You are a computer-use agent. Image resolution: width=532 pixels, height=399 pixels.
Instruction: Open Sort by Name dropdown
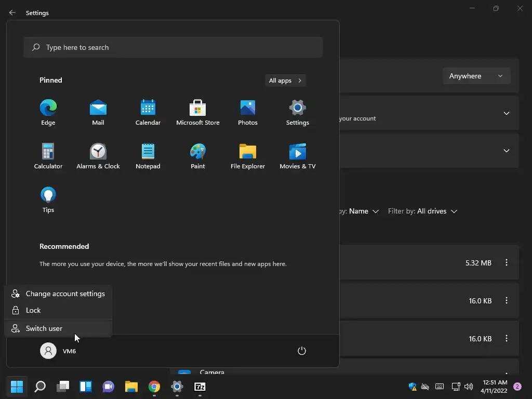tap(359, 211)
